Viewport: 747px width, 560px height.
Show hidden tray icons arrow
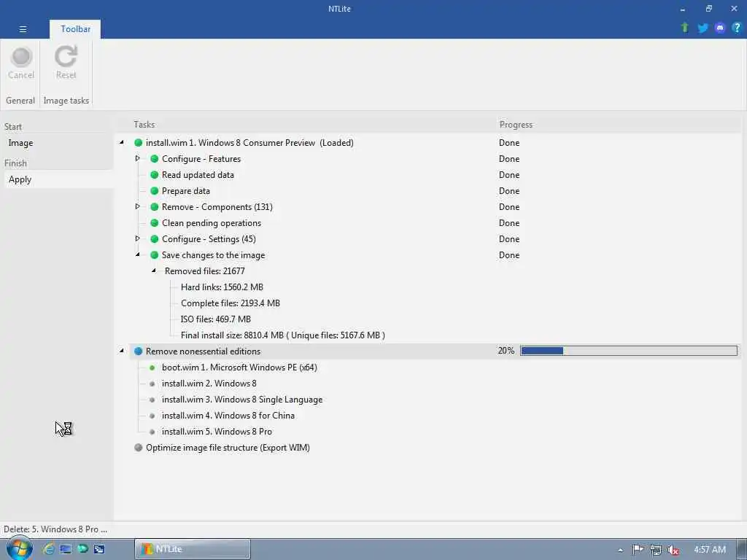[620, 550]
